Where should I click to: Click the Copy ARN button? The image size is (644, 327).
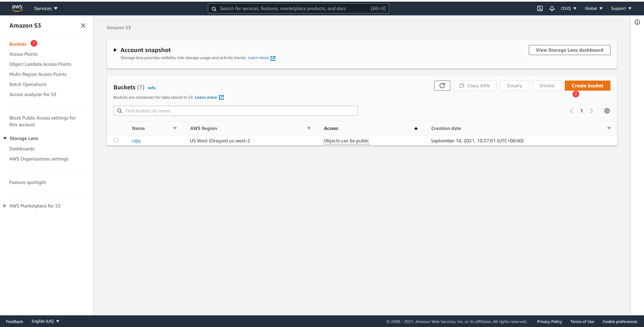[475, 86]
